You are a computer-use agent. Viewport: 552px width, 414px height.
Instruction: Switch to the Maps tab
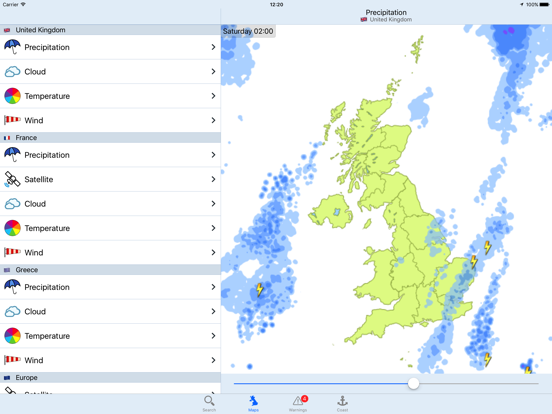click(253, 403)
